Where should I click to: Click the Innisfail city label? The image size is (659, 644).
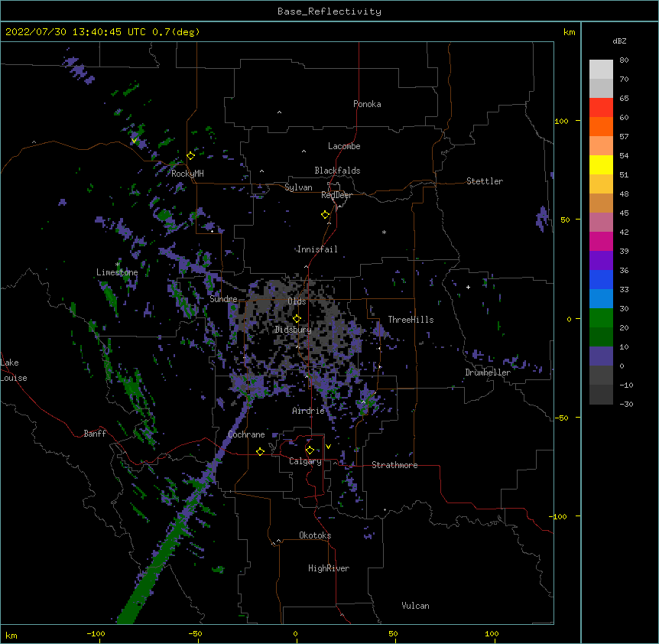[317, 249]
